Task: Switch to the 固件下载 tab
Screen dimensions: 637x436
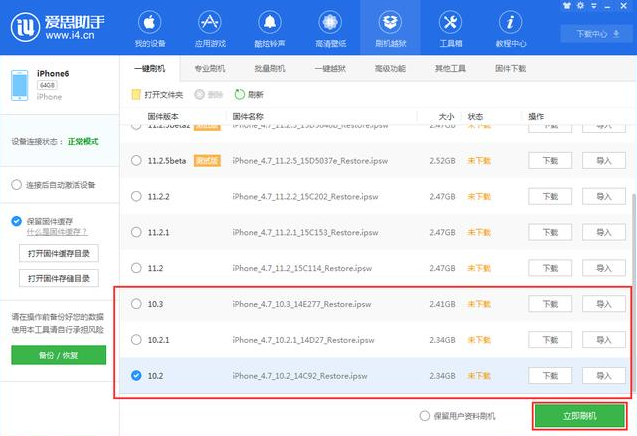Action: pos(510,69)
